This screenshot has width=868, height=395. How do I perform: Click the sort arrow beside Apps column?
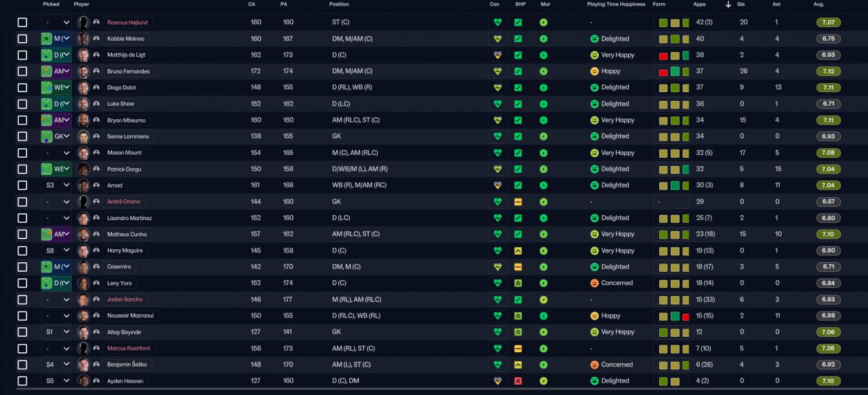(728, 4)
